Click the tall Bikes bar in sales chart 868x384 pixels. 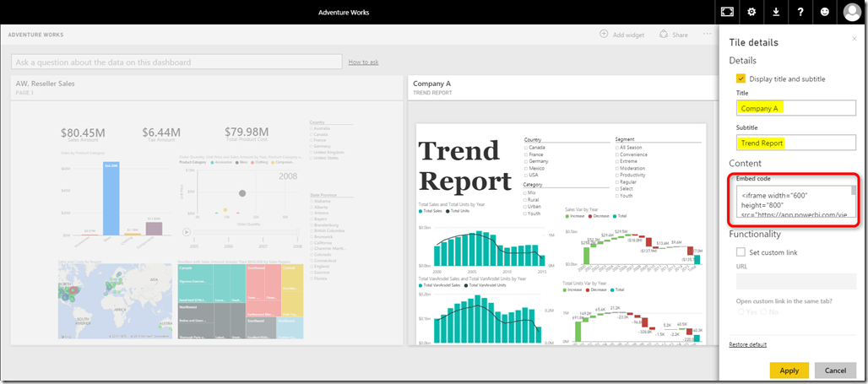(x=111, y=198)
